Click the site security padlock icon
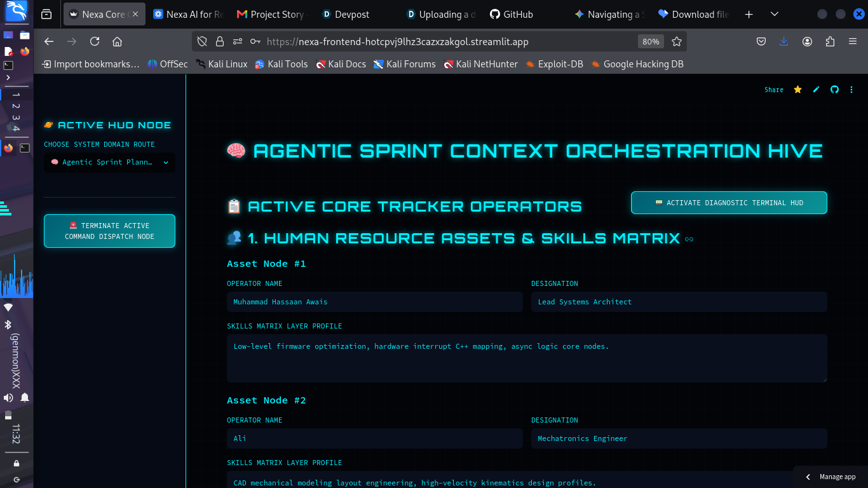 click(220, 41)
